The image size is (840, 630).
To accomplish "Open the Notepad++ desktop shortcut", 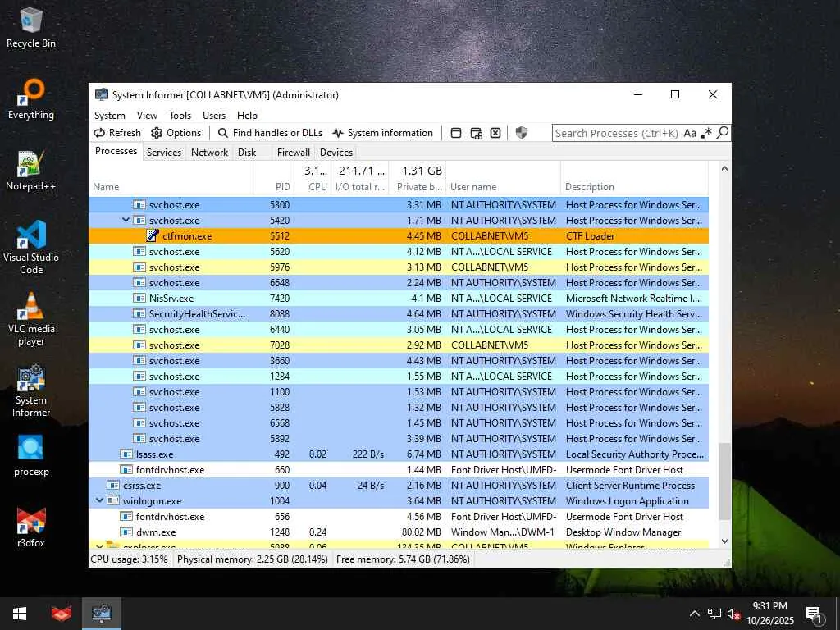I will (31, 171).
